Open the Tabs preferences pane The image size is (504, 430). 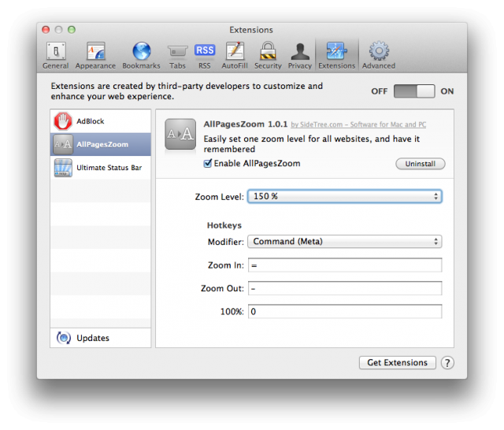177,55
